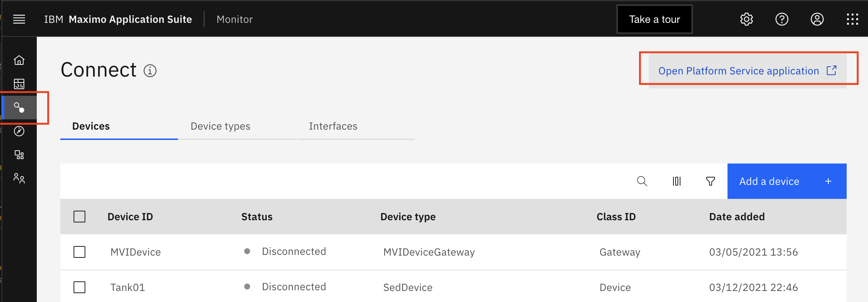The height and width of the screenshot is (302, 868).
Task: Switch to the Device types tab
Action: click(x=238, y=126)
